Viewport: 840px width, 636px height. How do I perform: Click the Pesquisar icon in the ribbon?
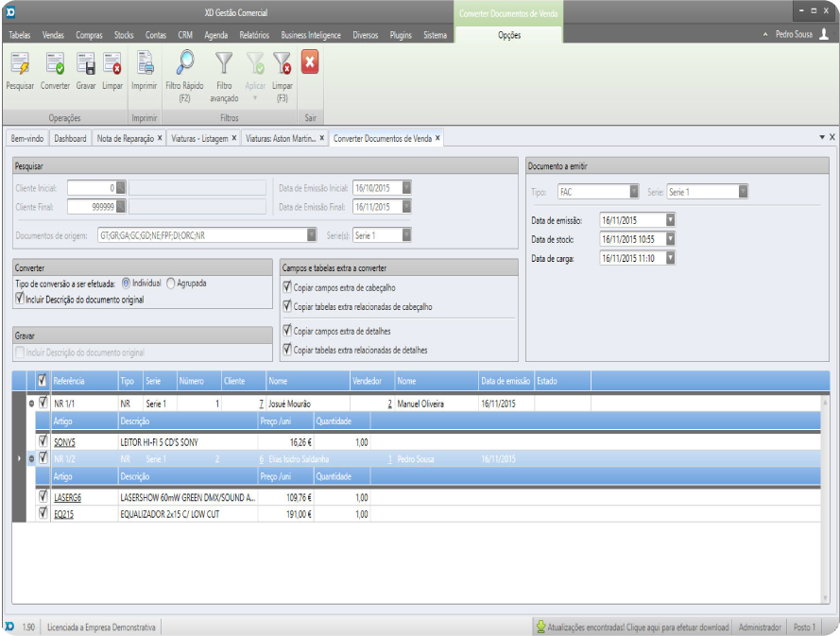19,65
